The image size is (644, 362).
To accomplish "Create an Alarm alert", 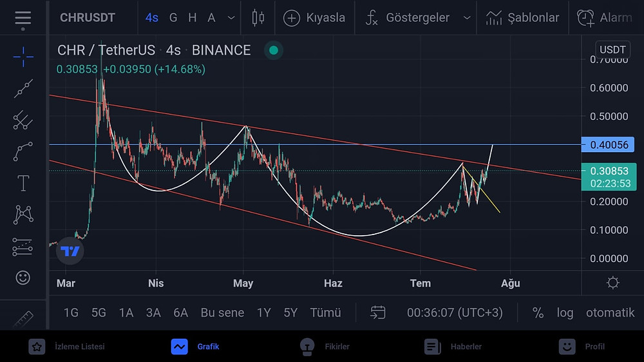I will 605,17.
